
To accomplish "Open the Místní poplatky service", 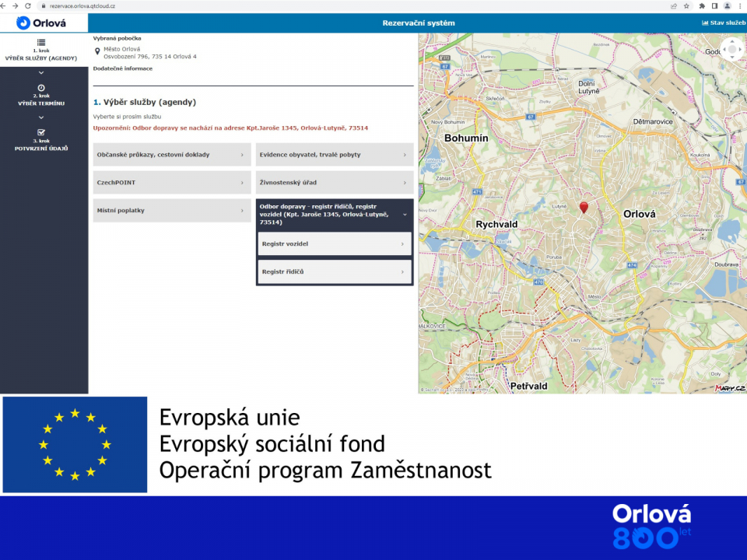I will [x=172, y=211].
